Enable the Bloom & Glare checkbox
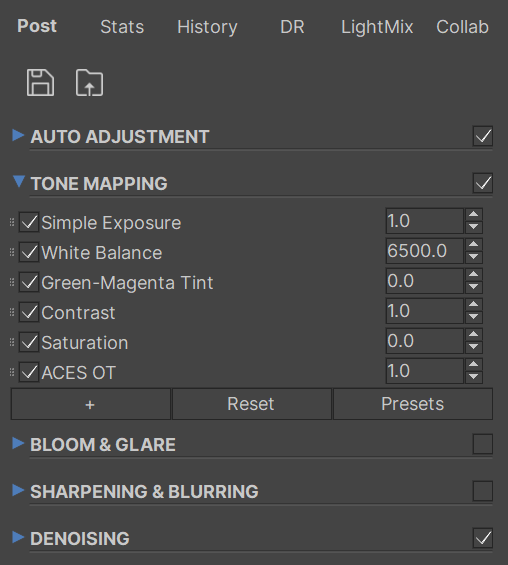 click(x=483, y=444)
